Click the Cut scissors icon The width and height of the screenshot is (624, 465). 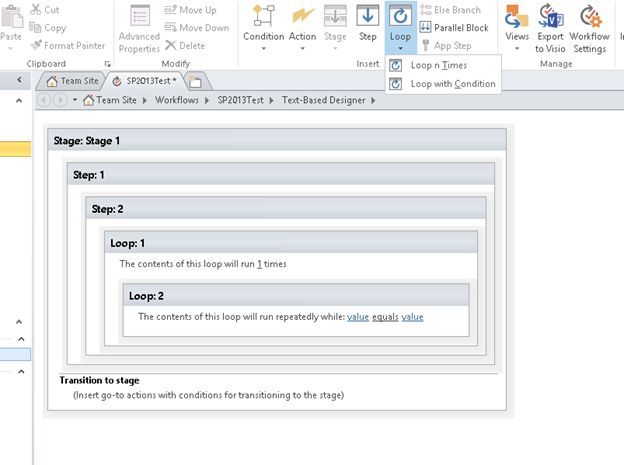pos(35,9)
